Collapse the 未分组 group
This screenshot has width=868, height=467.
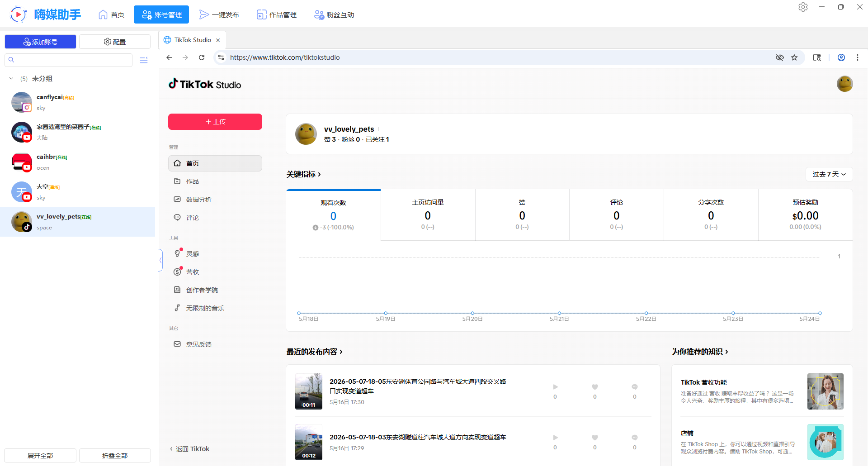11,79
